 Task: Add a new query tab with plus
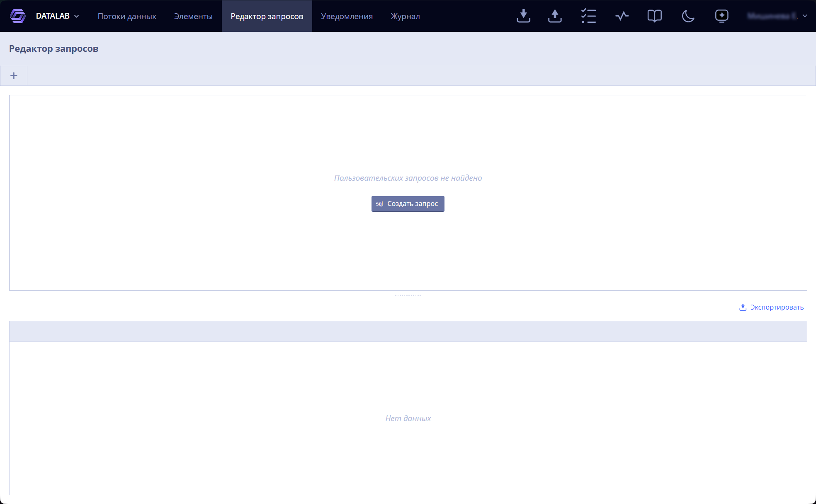click(x=14, y=76)
